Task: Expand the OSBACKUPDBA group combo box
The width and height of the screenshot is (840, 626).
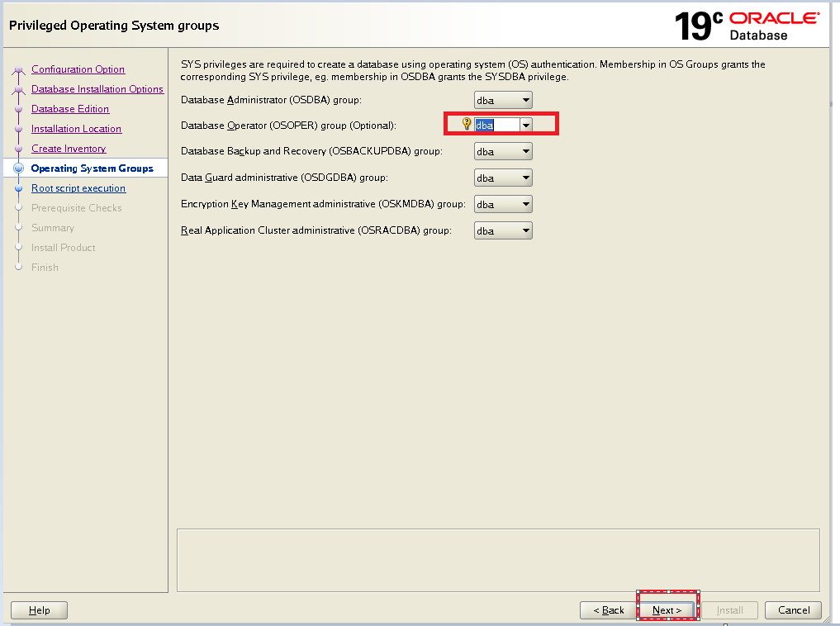Action: 526,150
